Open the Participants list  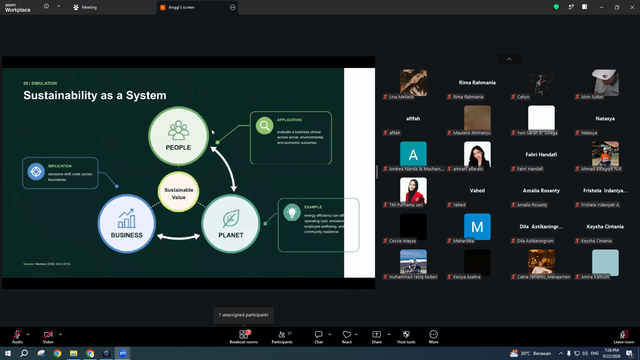(x=282, y=337)
